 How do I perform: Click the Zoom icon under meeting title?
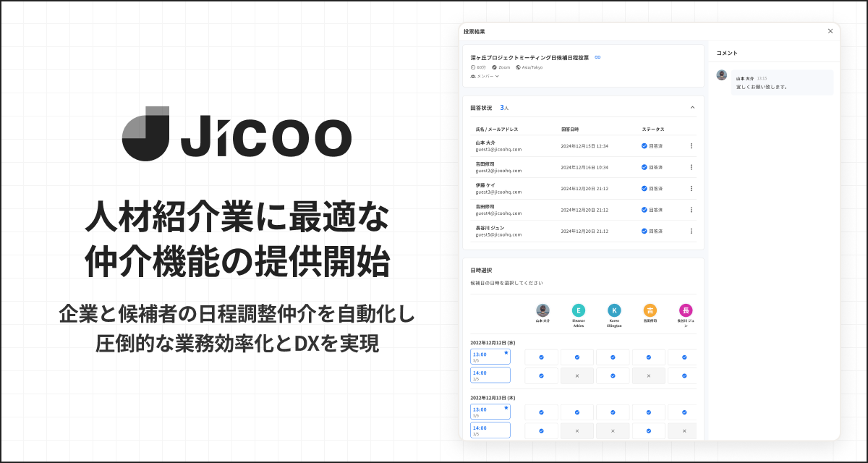[494, 67]
